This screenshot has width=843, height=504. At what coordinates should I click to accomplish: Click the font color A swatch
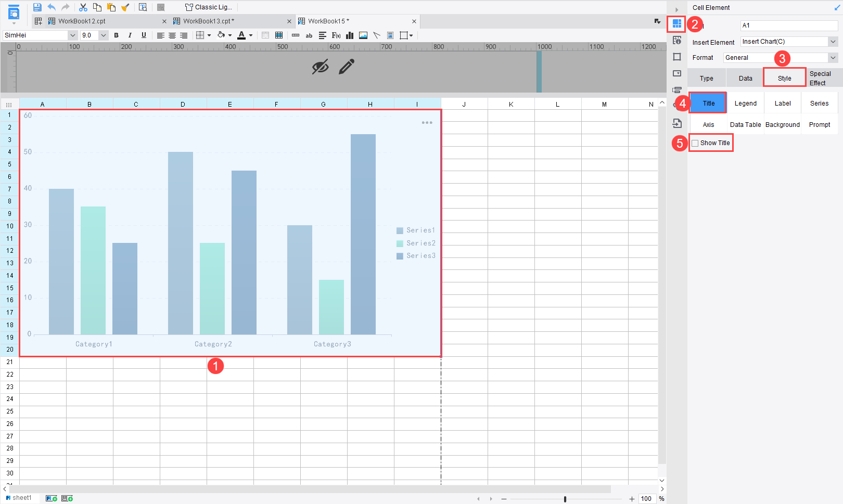(x=241, y=35)
